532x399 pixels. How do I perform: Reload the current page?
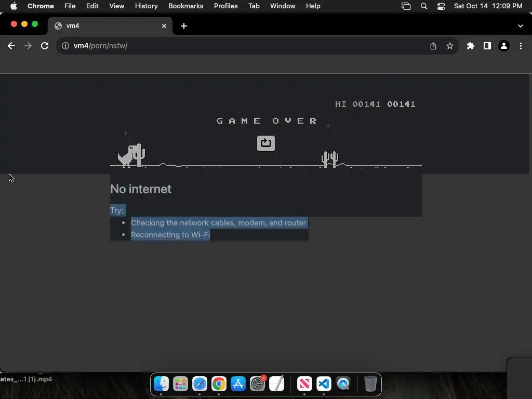(x=45, y=46)
